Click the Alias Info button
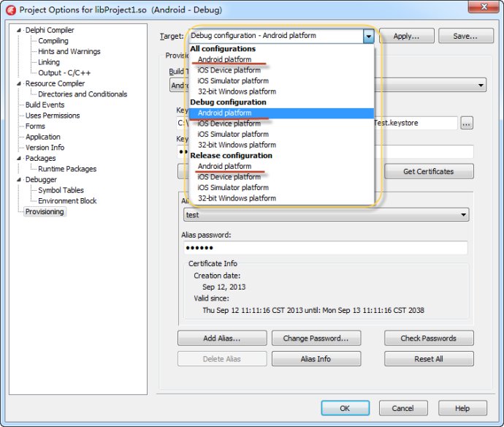 tap(316, 359)
